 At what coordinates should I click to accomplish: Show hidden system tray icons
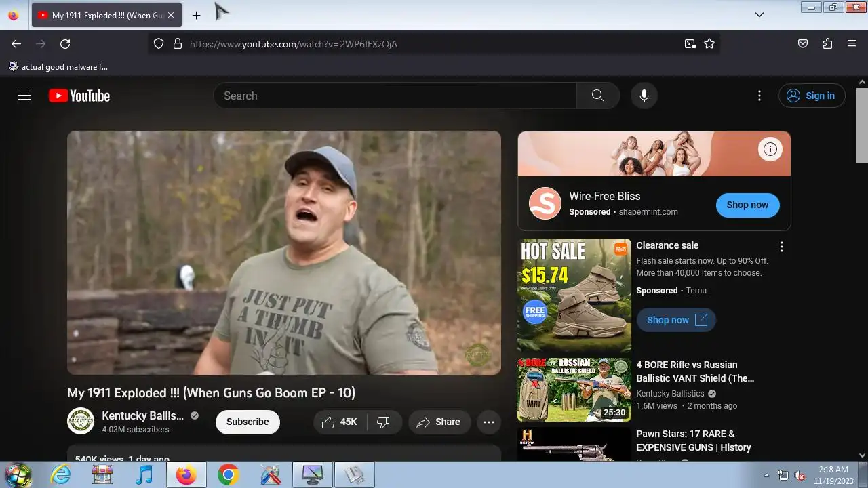click(766, 475)
